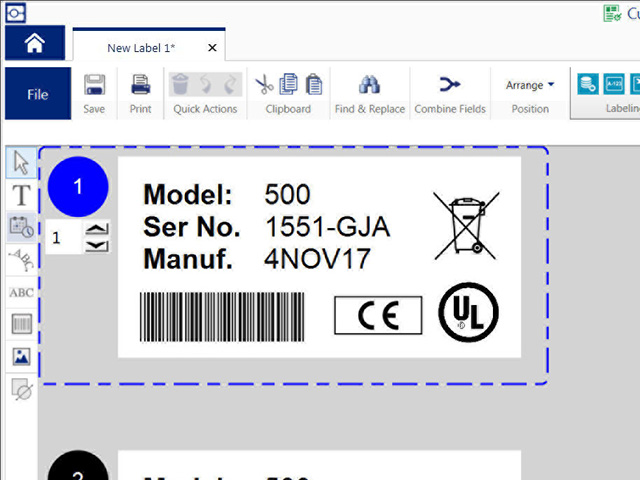Select the UL logo graphic
This screenshot has width=640, height=480.
coord(468,312)
